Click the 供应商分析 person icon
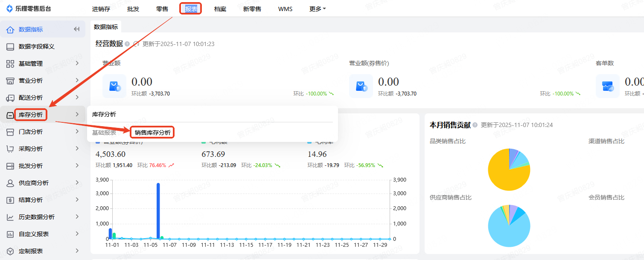644x260 pixels. (10, 183)
